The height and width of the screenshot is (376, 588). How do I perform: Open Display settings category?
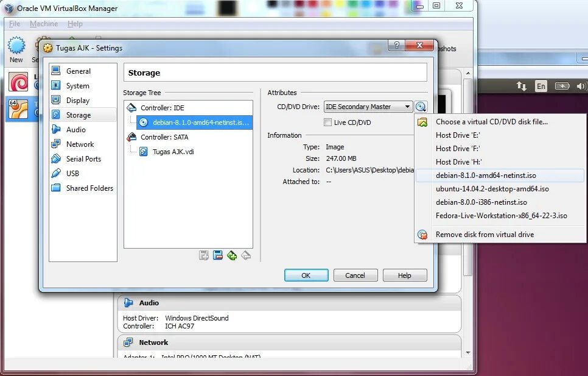pos(83,100)
